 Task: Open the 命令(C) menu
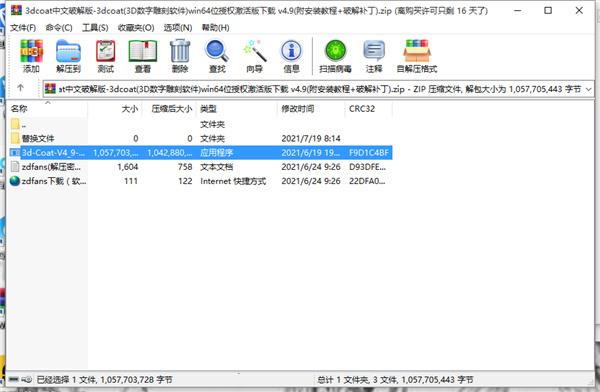59,28
